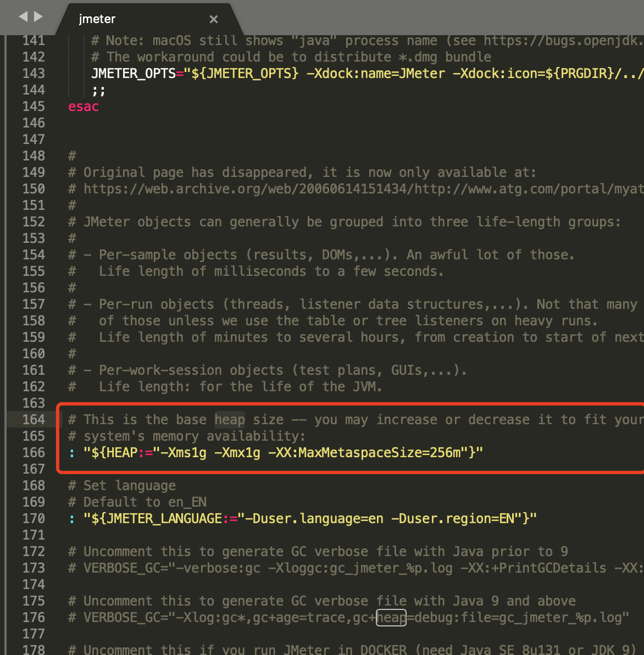
Task: Click the outlined 'heap' on line 176
Action: 391,617
